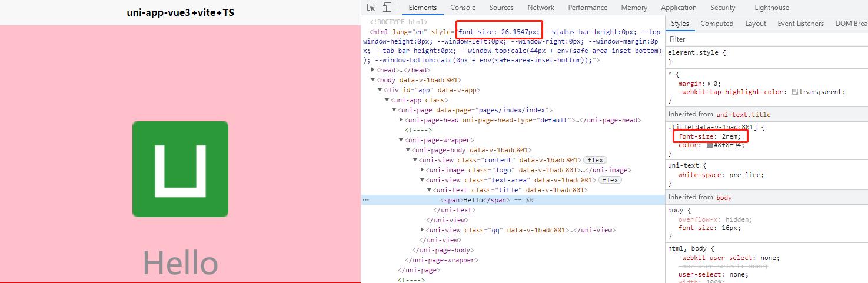Open the Sources tab
The height and width of the screenshot is (283, 868).
(x=501, y=8)
